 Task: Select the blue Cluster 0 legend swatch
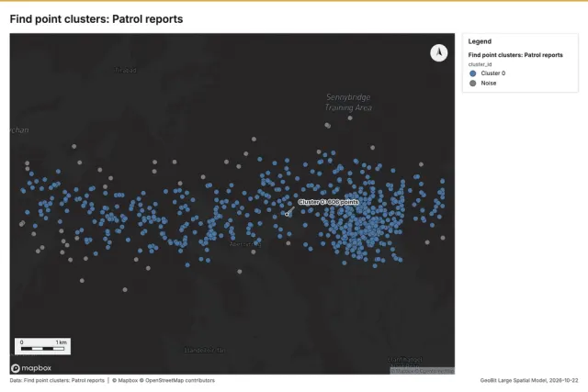(473, 73)
